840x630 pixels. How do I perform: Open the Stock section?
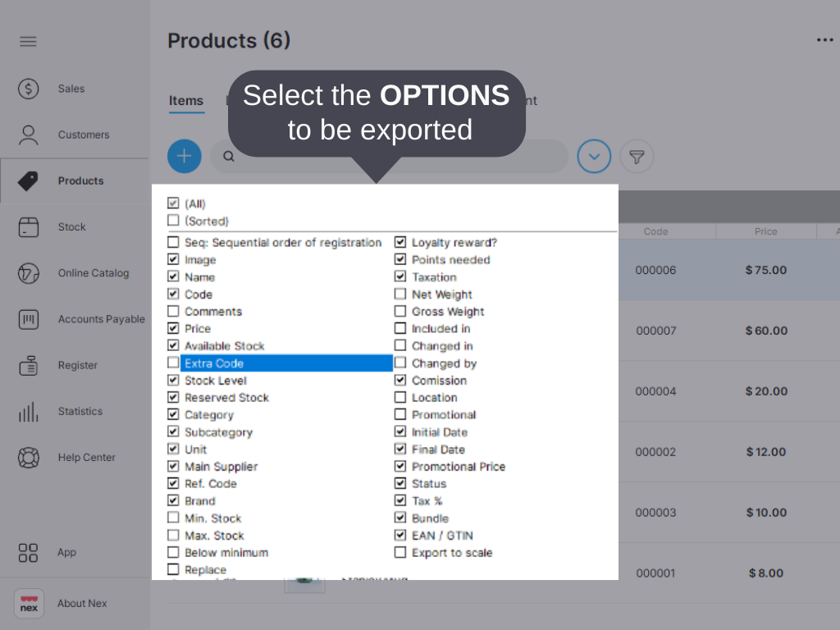[x=29, y=226]
